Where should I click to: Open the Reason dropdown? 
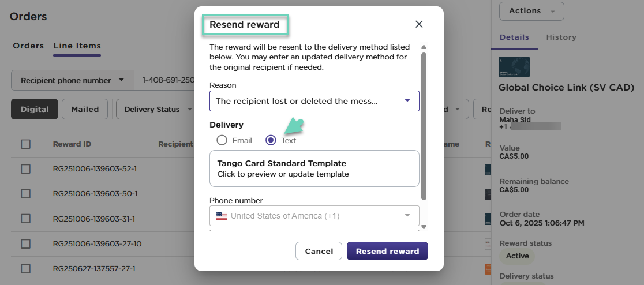click(x=314, y=101)
